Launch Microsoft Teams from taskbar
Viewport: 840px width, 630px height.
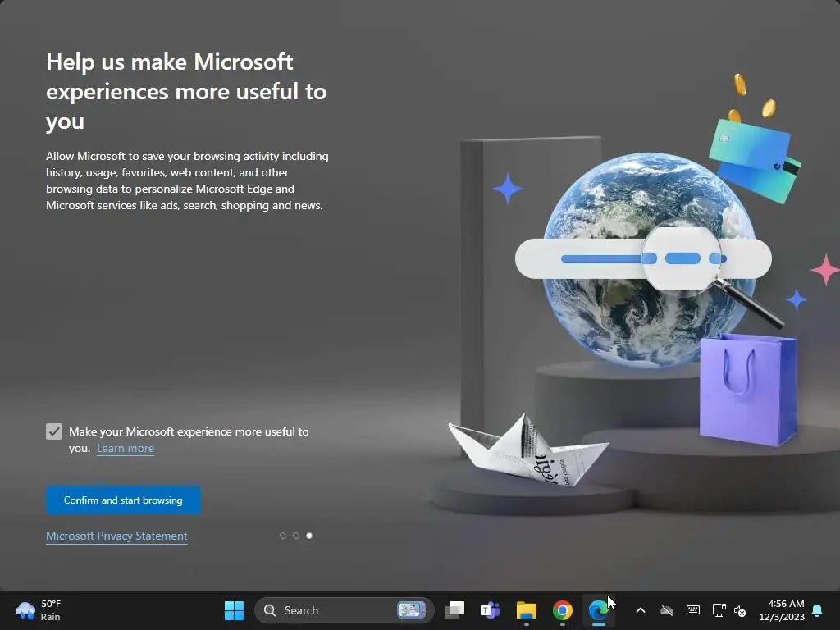491,610
